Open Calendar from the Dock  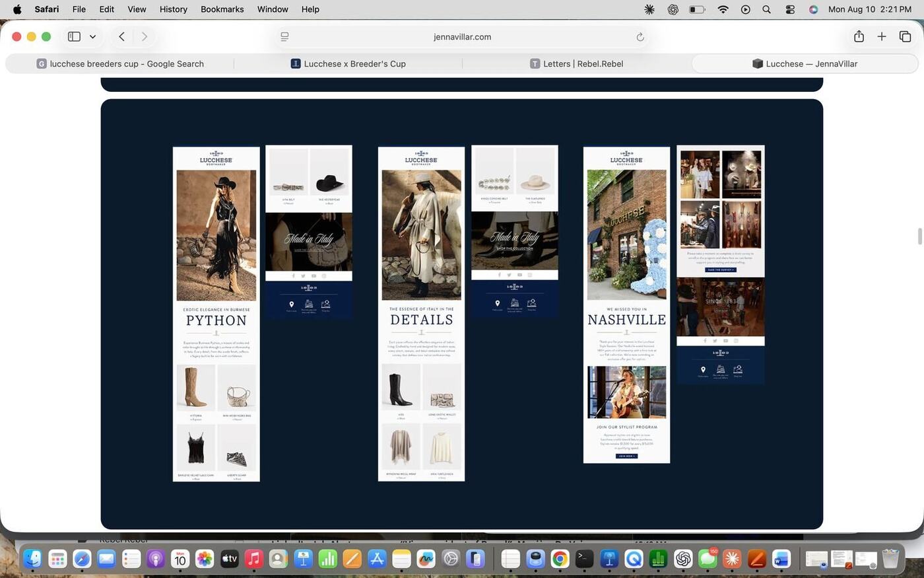180,560
